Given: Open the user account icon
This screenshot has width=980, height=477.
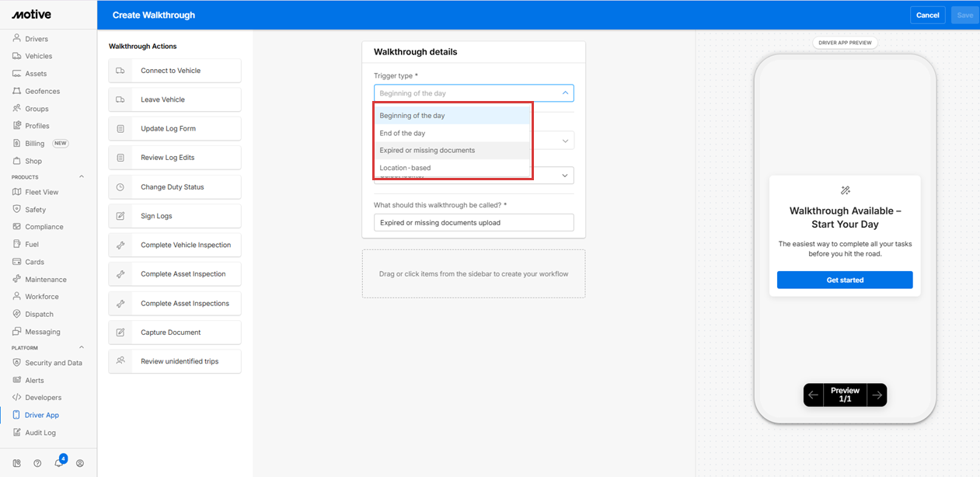Looking at the screenshot, I should click(79, 463).
